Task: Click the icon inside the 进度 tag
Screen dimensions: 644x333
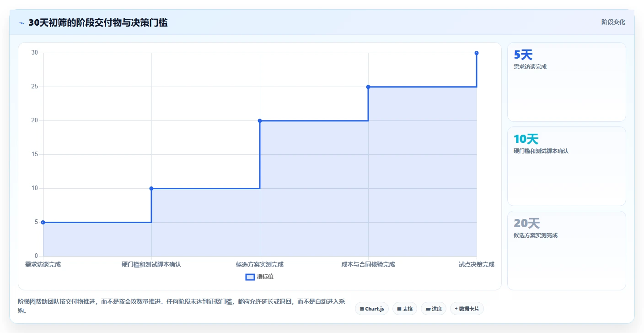Action: [x=428, y=309]
